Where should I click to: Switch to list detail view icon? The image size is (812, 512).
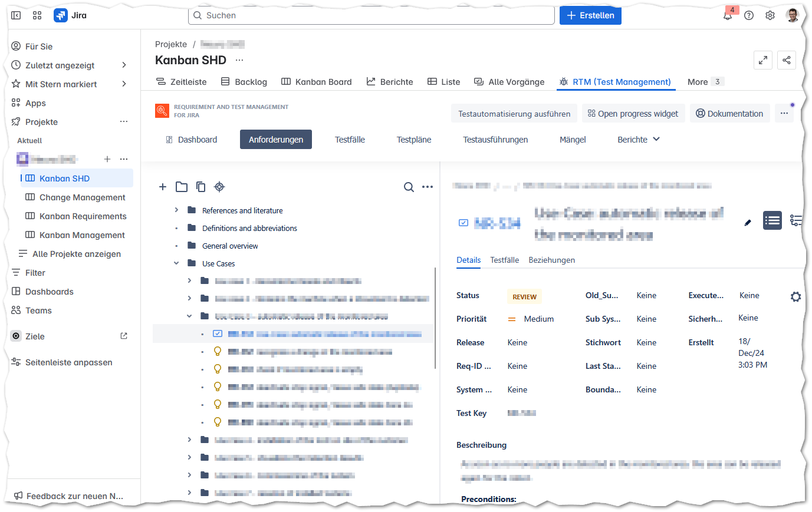(x=772, y=221)
